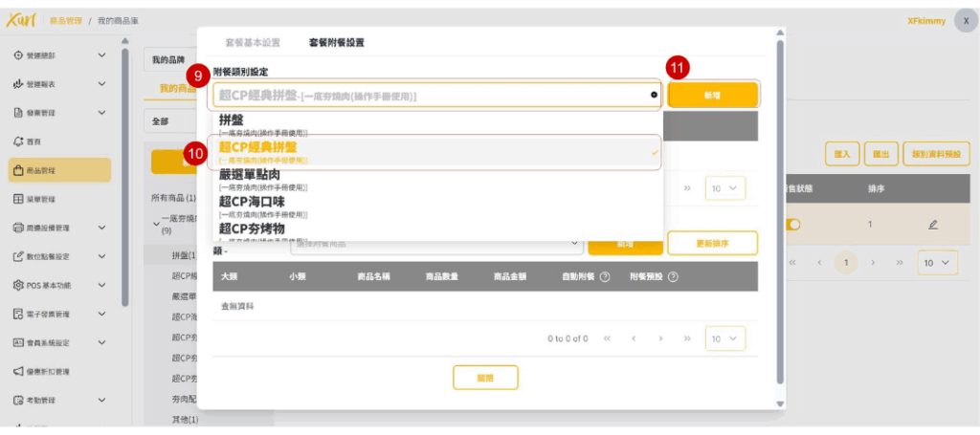Switch to the 套餐附餐設置 tab

tap(336, 43)
